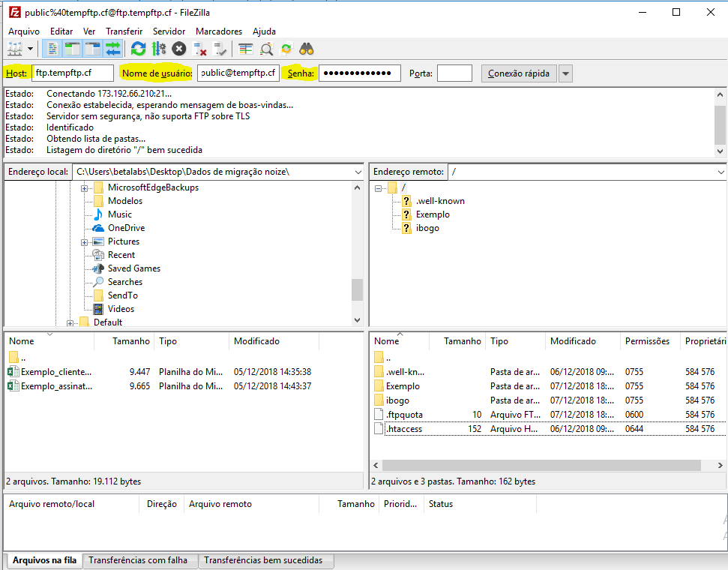The height and width of the screenshot is (570, 728).
Task: Toggle processing of the transfer queue
Action: 158,49
